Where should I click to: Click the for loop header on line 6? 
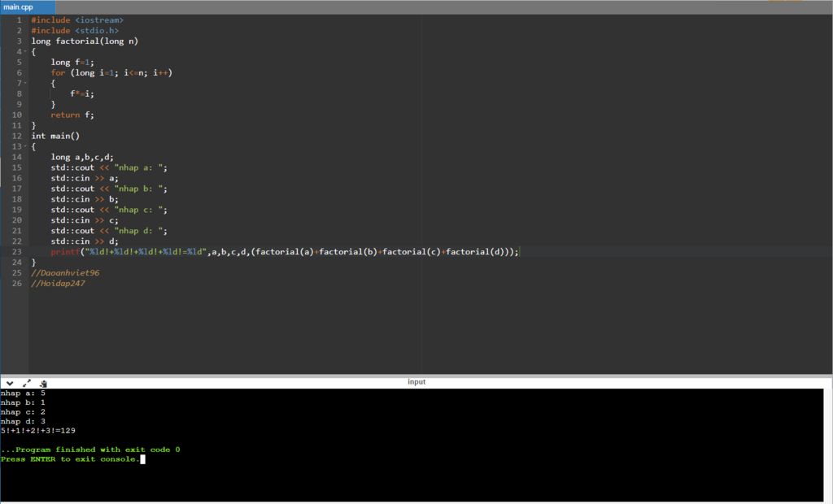(x=111, y=73)
